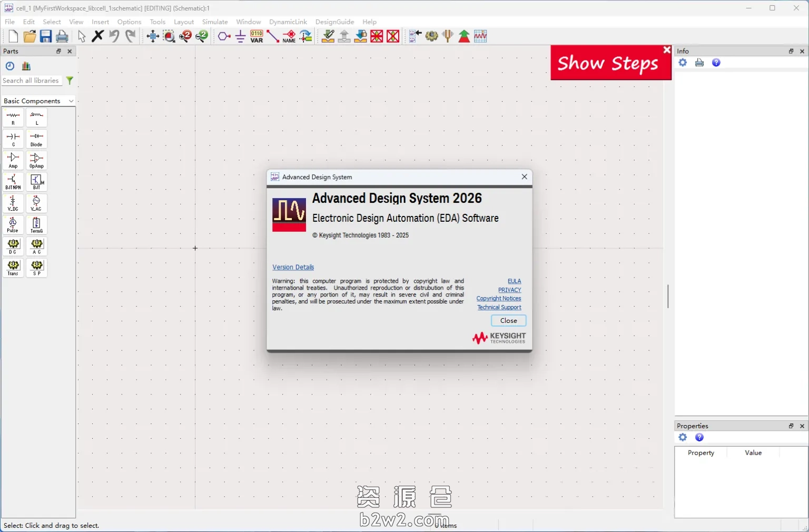This screenshot has width=809, height=532.
Task: Click the library filter funnel icon
Action: (70, 81)
